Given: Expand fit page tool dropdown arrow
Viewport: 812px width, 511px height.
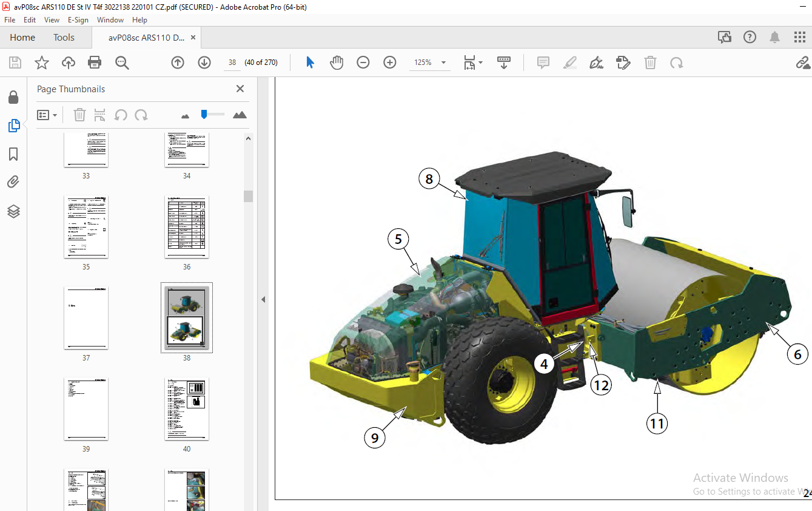Looking at the screenshot, I should (481, 63).
